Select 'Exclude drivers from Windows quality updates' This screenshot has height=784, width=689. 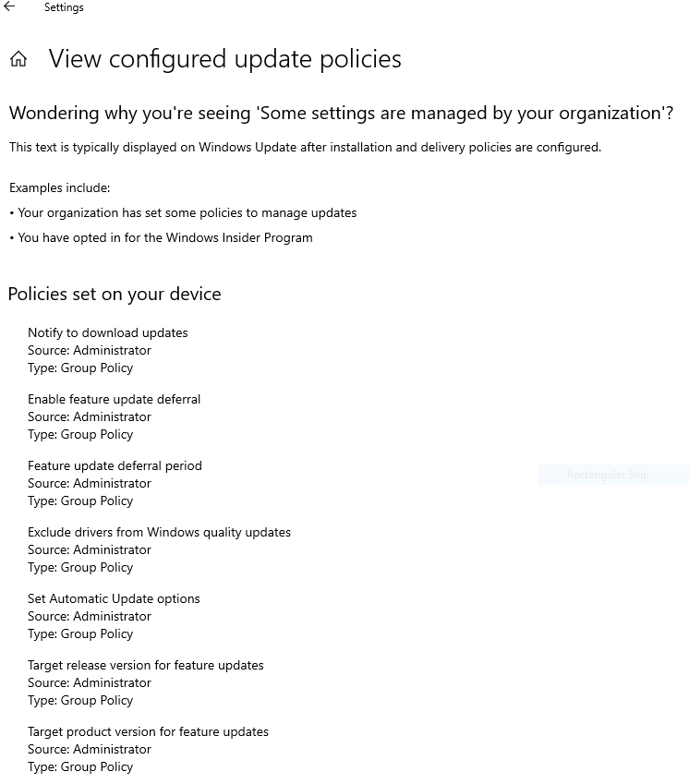click(x=159, y=532)
